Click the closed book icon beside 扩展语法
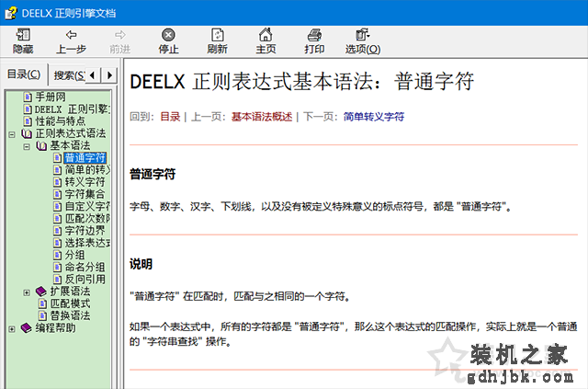The width and height of the screenshot is (588, 389). [x=41, y=292]
